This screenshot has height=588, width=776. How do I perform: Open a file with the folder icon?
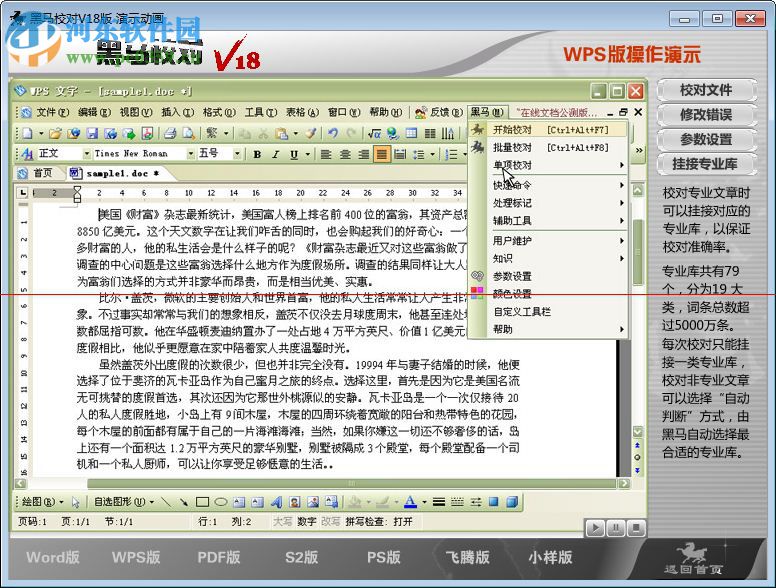pos(55,133)
